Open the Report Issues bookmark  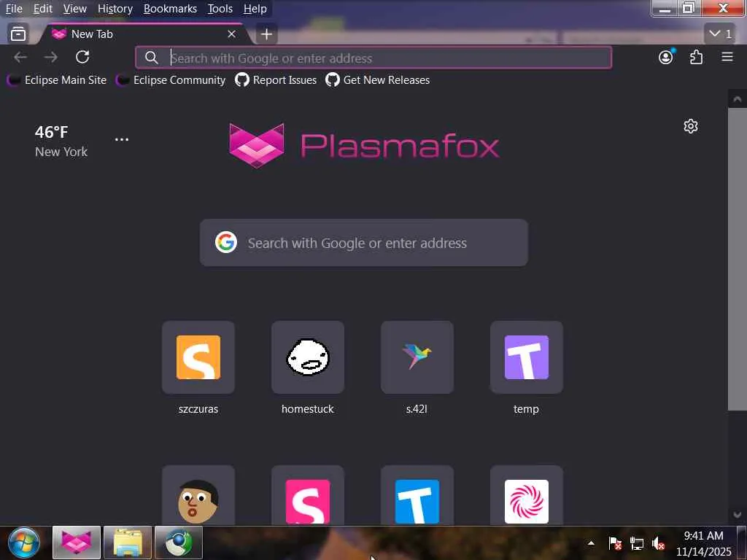276,80
